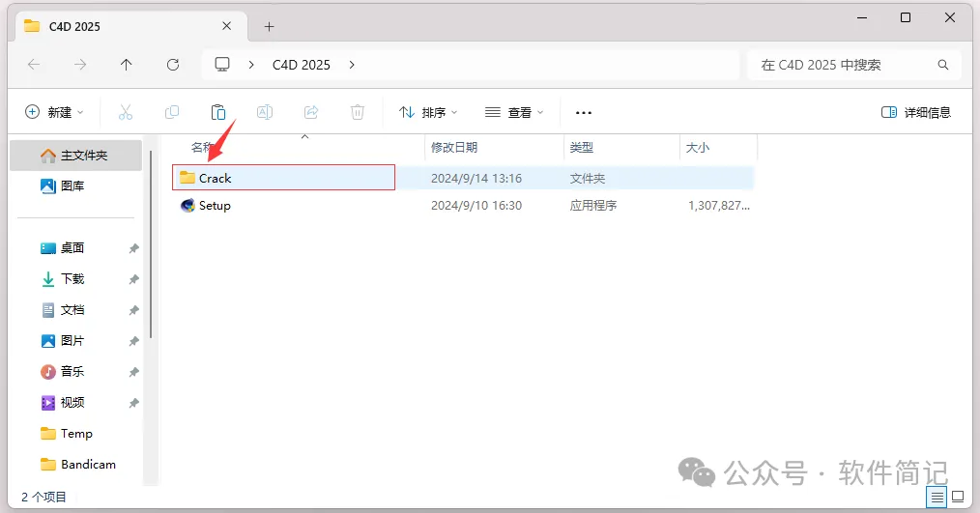980x513 pixels.
Task: Click the Cut scissors icon
Action: (125, 112)
